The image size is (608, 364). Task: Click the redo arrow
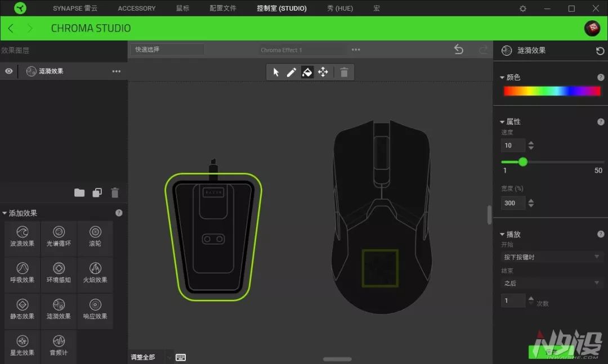pos(483,50)
